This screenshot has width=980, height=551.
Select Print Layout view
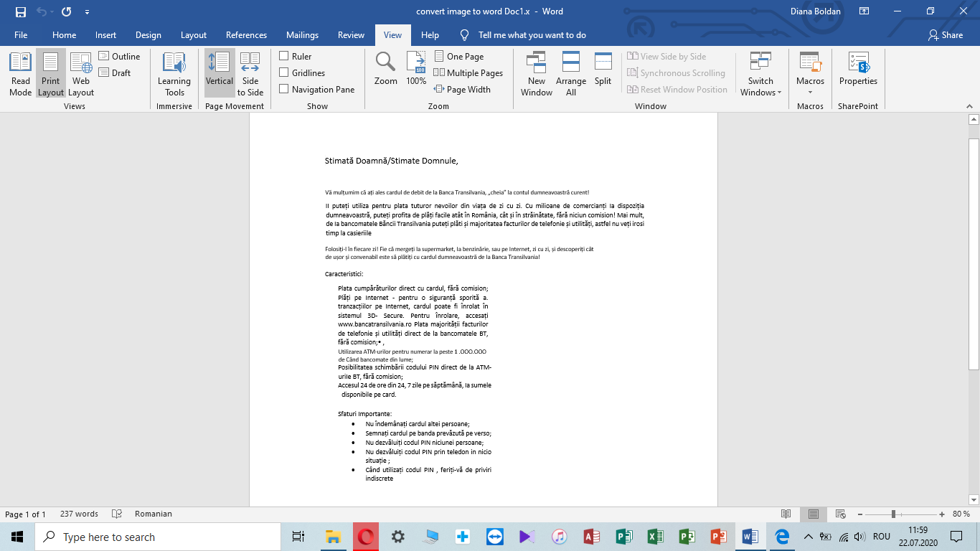51,74
